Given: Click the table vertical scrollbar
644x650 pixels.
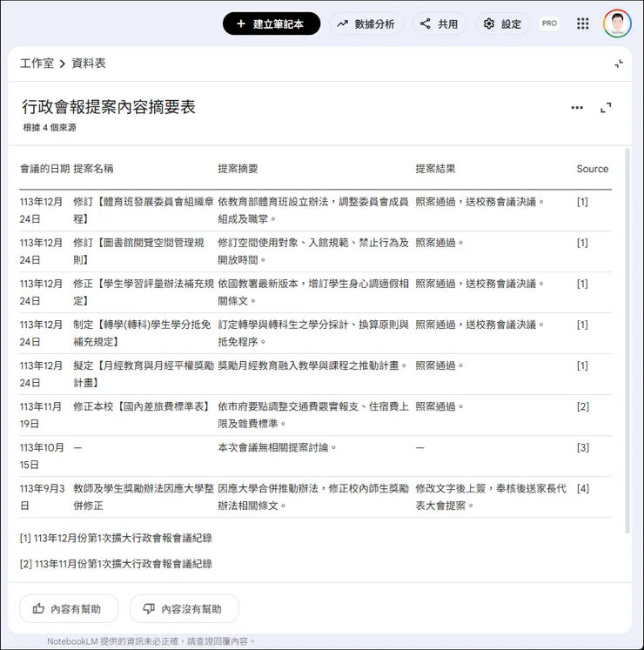Looking at the screenshot, I should pos(627,340).
